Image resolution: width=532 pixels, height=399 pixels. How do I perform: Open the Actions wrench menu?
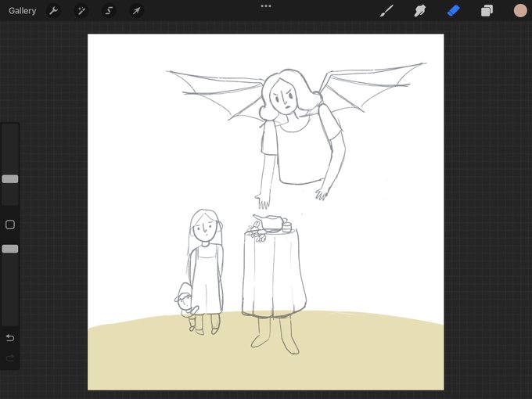coord(53,11)
